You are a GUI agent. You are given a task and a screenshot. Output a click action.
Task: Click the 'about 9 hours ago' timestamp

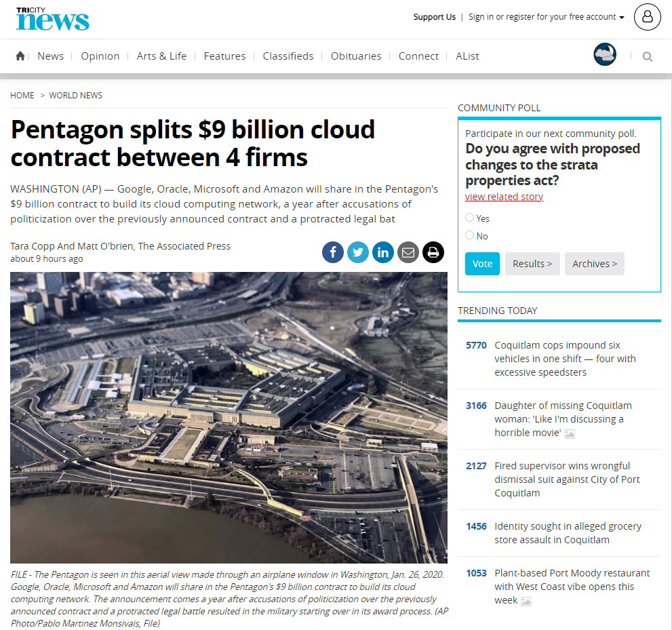click(x=47, y=259)
